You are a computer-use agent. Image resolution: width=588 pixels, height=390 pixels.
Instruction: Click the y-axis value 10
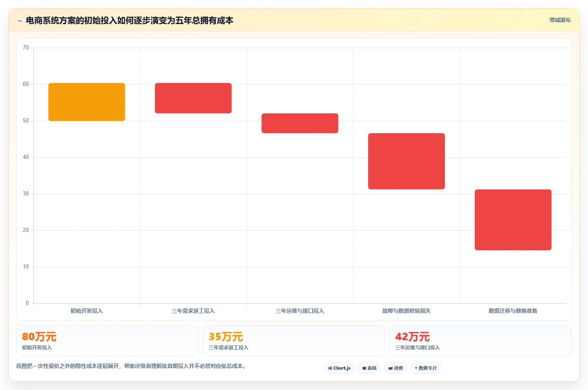[26, 267]
